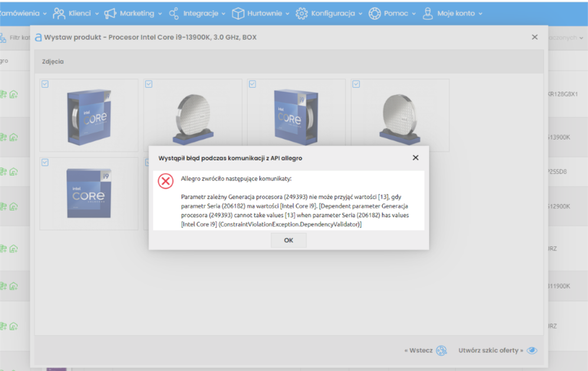588x371 pixels.
Task: Click 'Allegro zwróciło następujące komunikaty:' text
Action: point(236,179)
